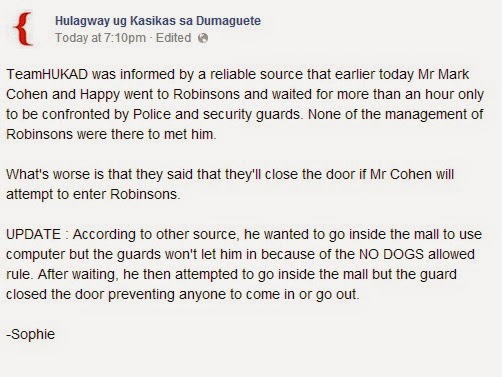Open Hulagway ug Kasikas sa Dumaguete page
Viewport: 502px width, 377px height.
pyautogui.click(x=158, y=21)
